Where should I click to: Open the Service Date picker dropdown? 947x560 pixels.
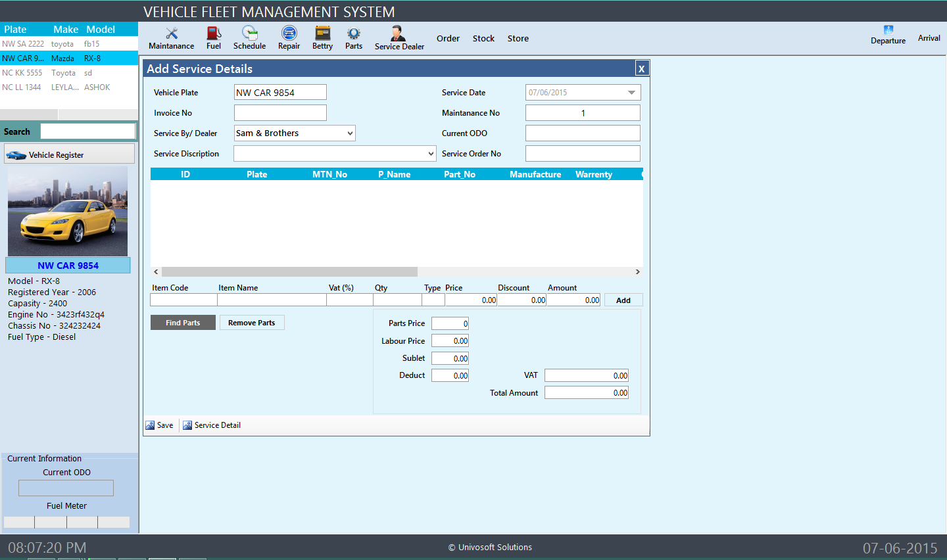point(631,93)
